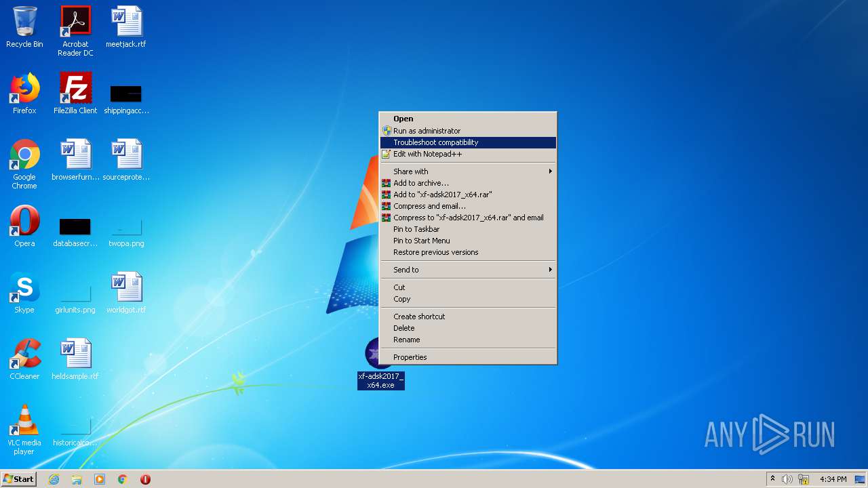Screen dimensions: 868x488
Task: Choose Edit with Notepad++
Action: click(x=469, y=154)
